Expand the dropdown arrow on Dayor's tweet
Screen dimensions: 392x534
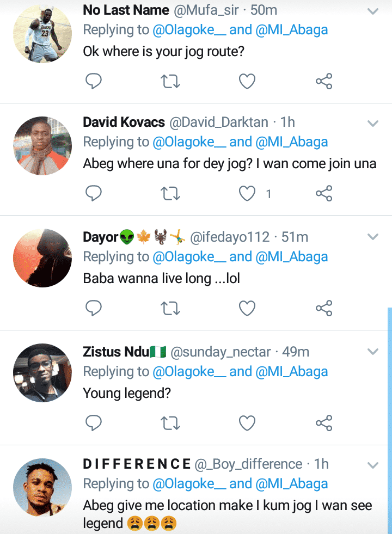[x=373, y=237]
